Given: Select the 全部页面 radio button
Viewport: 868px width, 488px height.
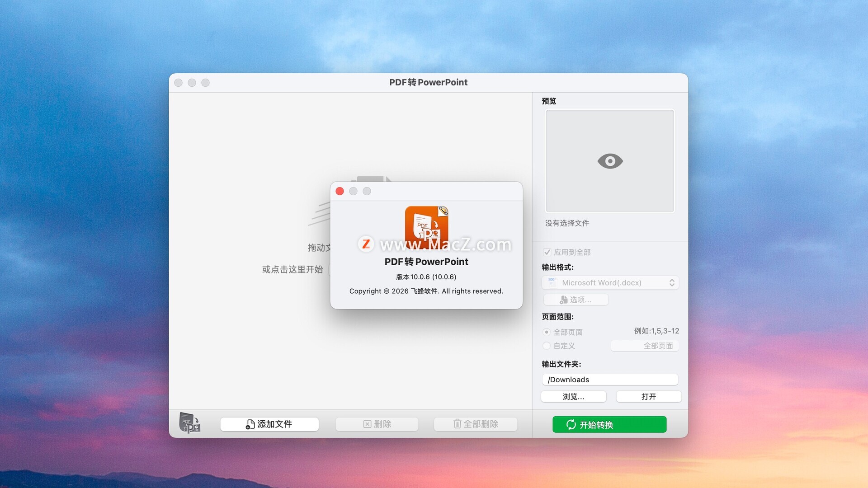Looking at the screenshot, I should pyautogui.click(x=547, y=332).
